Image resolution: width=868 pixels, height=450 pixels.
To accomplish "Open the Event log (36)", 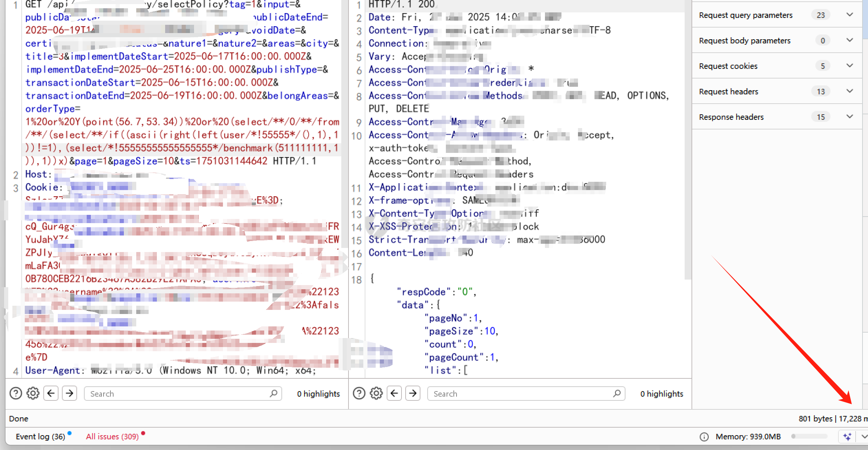I will point(40,437).
